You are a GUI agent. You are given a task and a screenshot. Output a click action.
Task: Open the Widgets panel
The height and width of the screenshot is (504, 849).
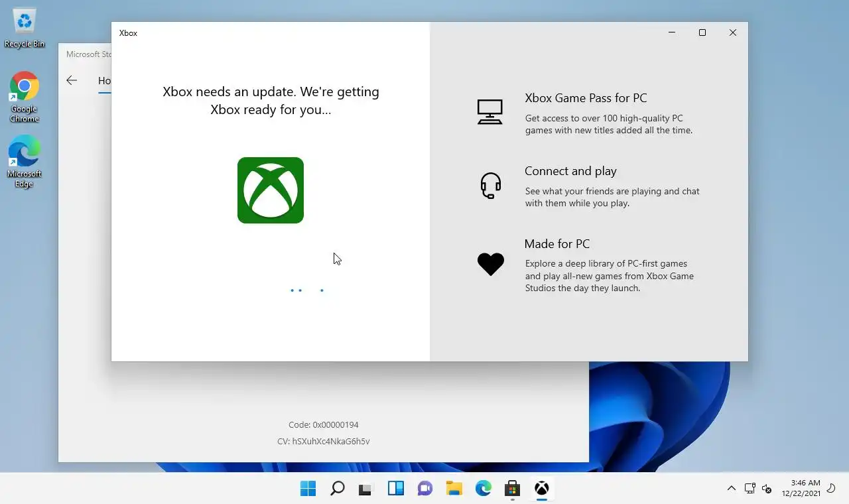[396, 489]
